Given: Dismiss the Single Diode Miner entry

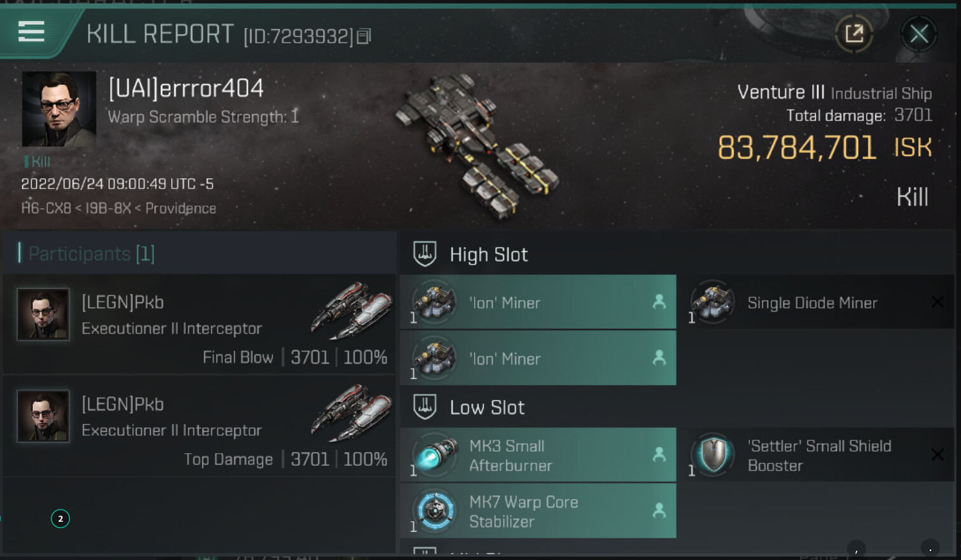Looking at the screenshot, I should coord(937,302).
